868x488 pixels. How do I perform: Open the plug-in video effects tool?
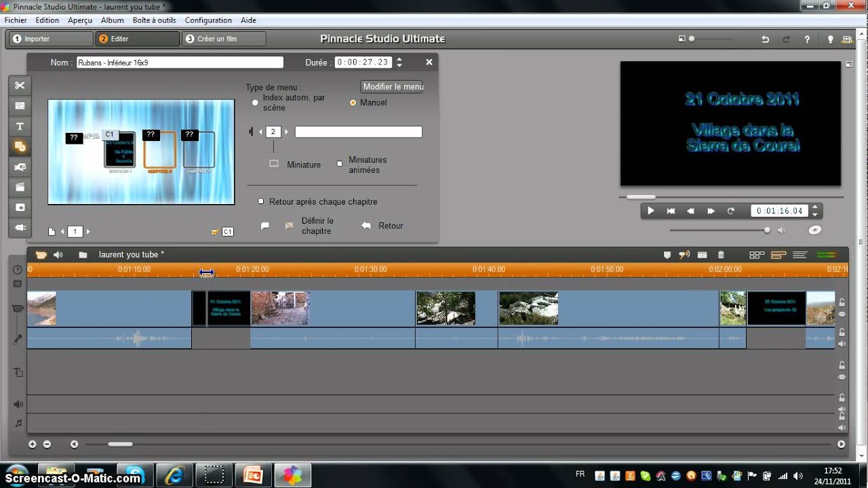(20, 228)
